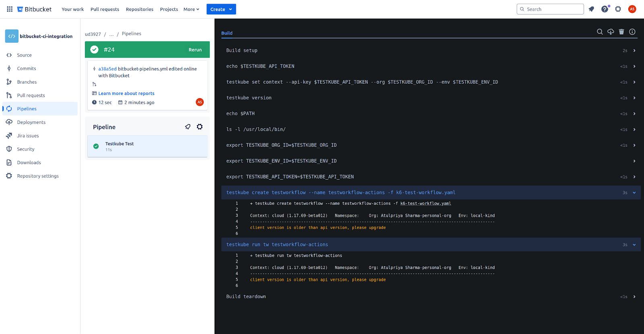Viewport: 644px width, 334px height.
Task: Go to Pipelines in sidebar
Action: tap(40, 109)
